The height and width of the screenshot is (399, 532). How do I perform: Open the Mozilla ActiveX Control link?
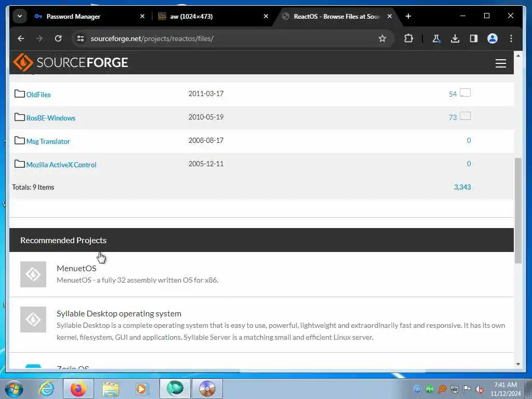click(x=61, y=165)
